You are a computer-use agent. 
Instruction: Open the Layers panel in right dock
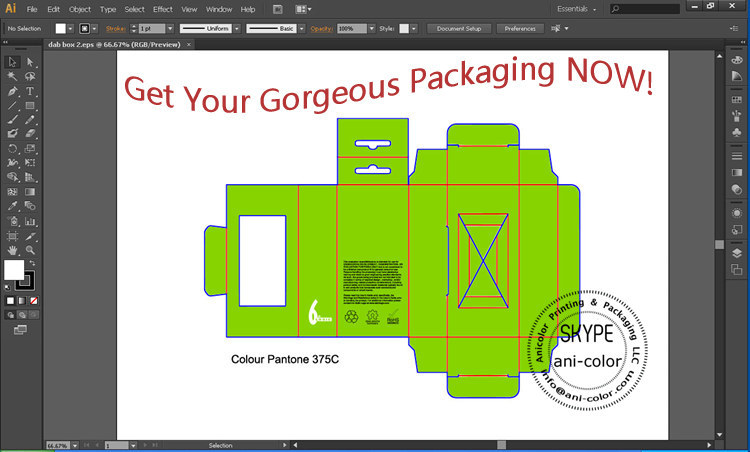pos(737,254)
